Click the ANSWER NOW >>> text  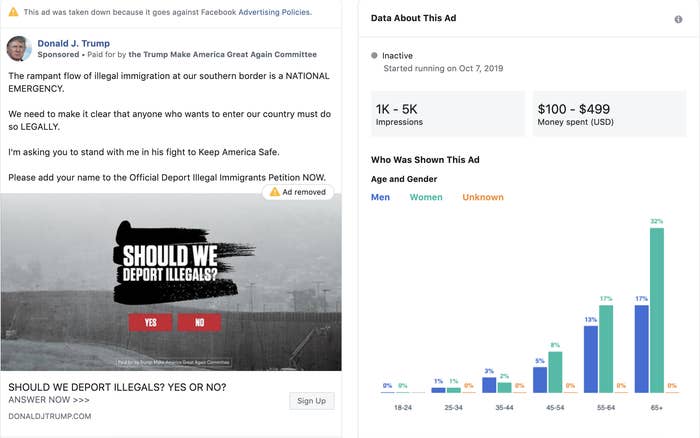pos(49,400)
